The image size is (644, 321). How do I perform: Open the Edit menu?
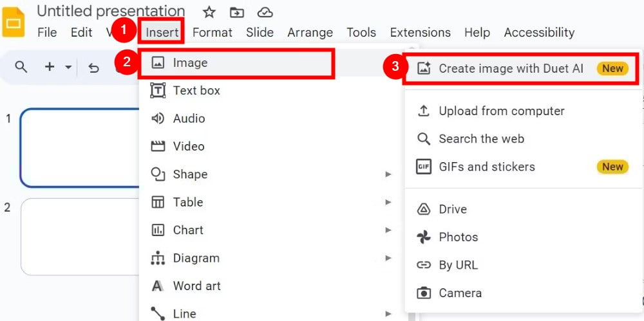(81, 32)
